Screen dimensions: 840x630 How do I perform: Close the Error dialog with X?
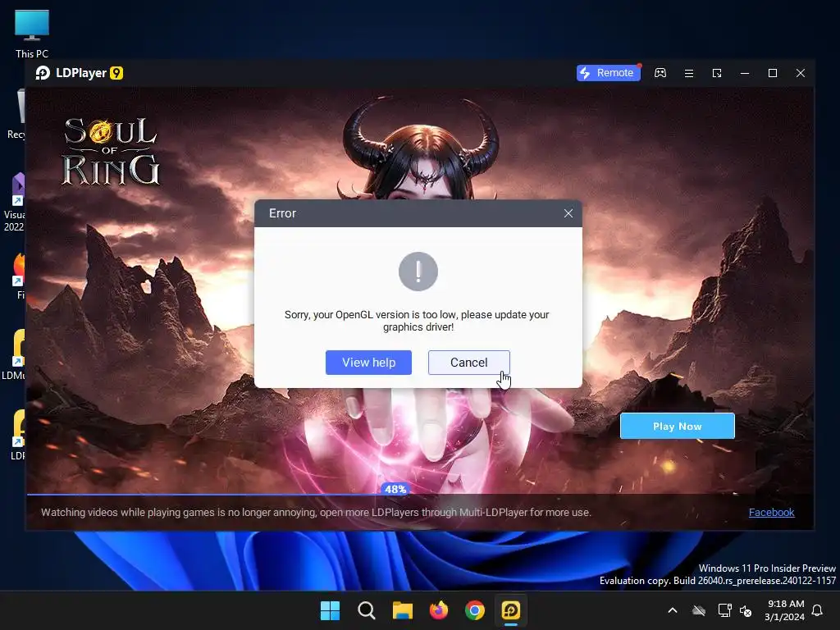click(x=568, y=213)
